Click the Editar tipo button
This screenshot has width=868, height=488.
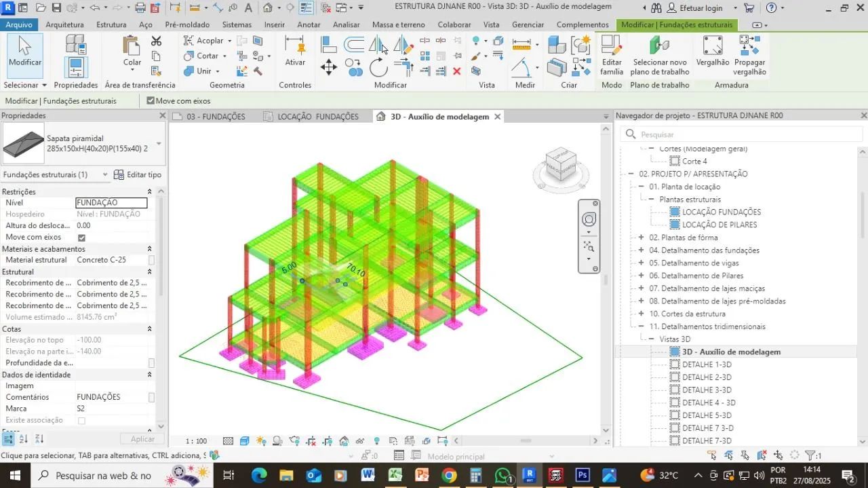click(138, 174)
